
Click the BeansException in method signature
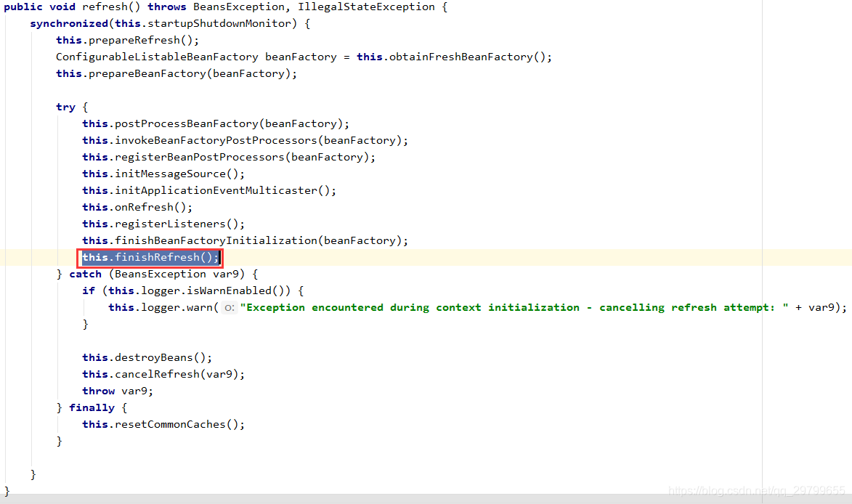click(x=238, y=7)
